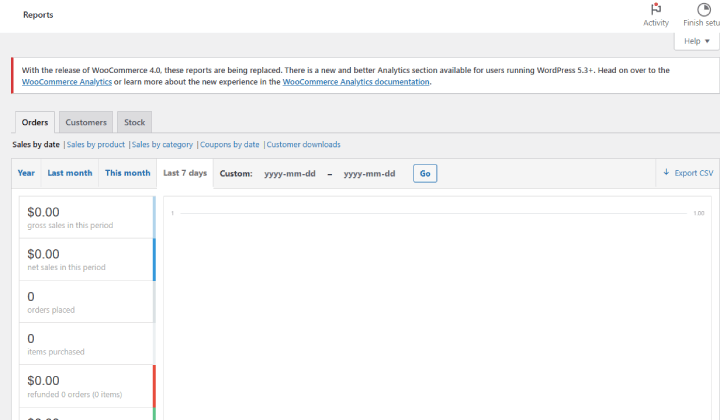Show the Last month range
The height and width of the screenshot is (420, 720).
70,173
